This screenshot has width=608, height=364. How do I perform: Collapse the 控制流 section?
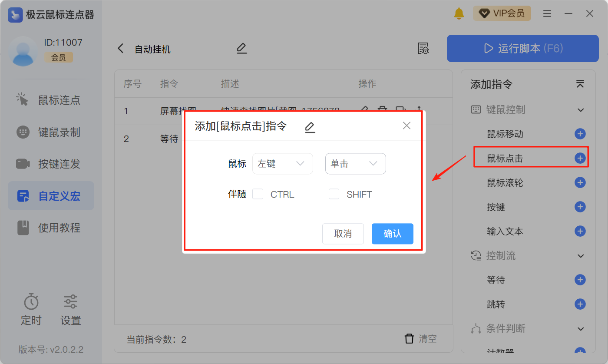pyautogui.click(x=581, y=256)
